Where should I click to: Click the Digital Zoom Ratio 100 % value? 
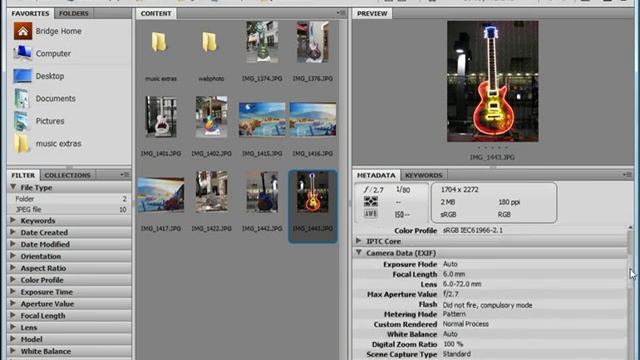[453, 344]
